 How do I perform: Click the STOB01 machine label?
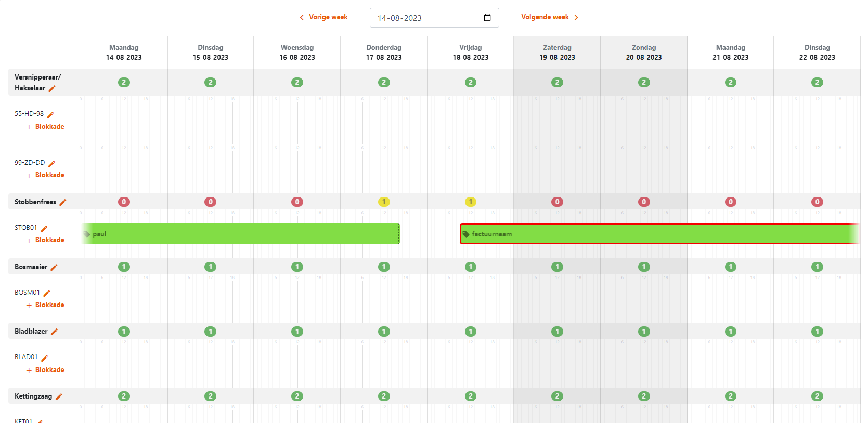(x=26, y=228)
